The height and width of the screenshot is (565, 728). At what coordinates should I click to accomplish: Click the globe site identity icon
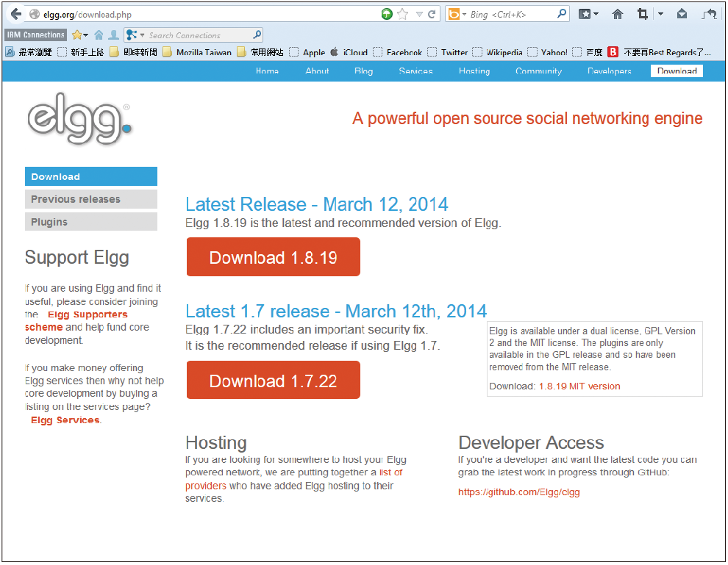pos(35,15)
